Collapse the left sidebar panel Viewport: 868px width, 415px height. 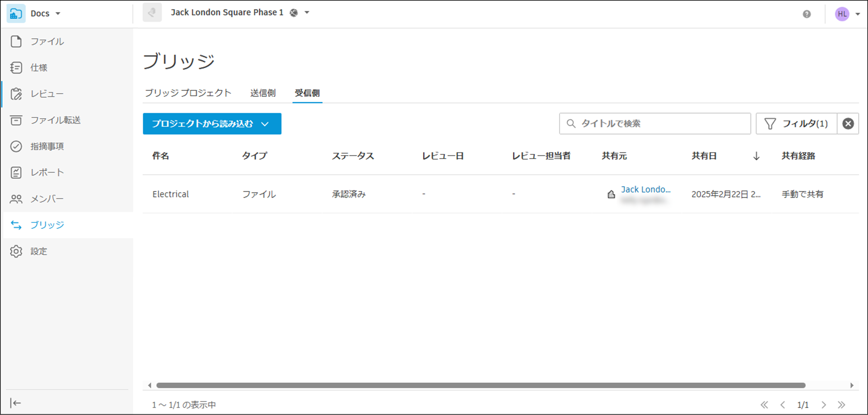tap(15, 403)
